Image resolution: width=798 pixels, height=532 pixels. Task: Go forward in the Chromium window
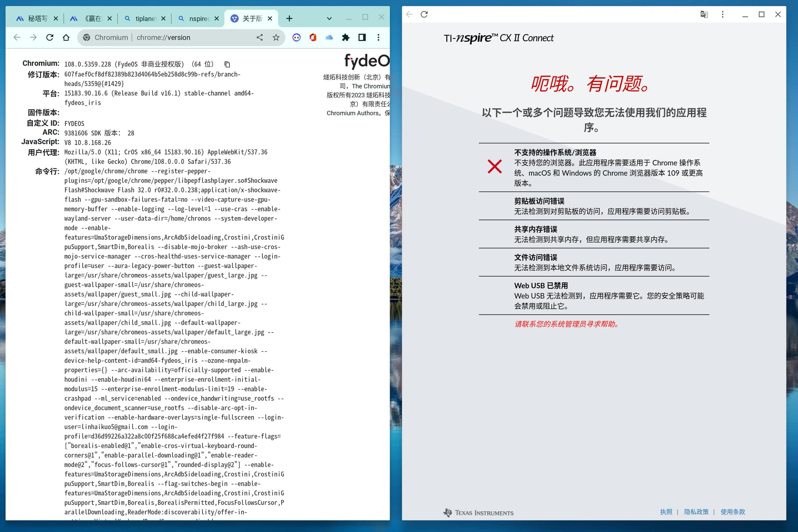tap(33, 37)
